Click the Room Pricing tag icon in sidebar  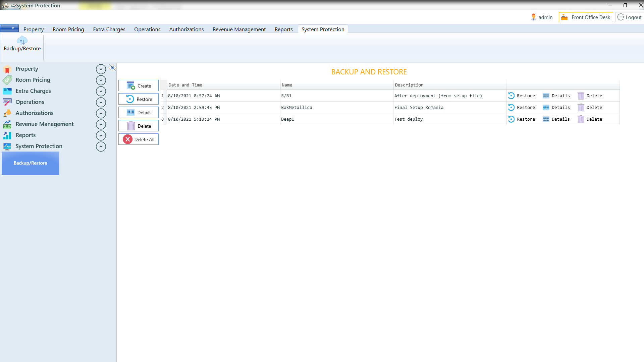[x=7, y=80]
